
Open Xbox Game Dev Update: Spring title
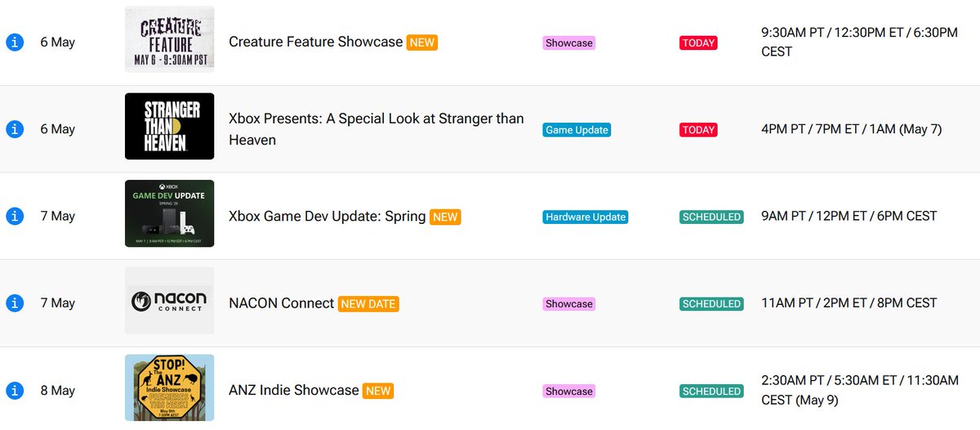[327, 217]
